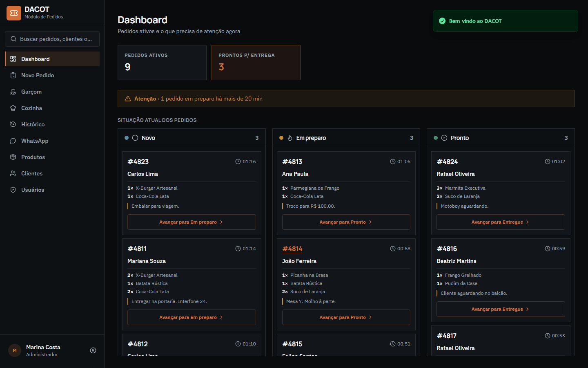The image size is (588, 368).
Task: Click the Cozinha chef hat icon
Action: coord(13,108)
